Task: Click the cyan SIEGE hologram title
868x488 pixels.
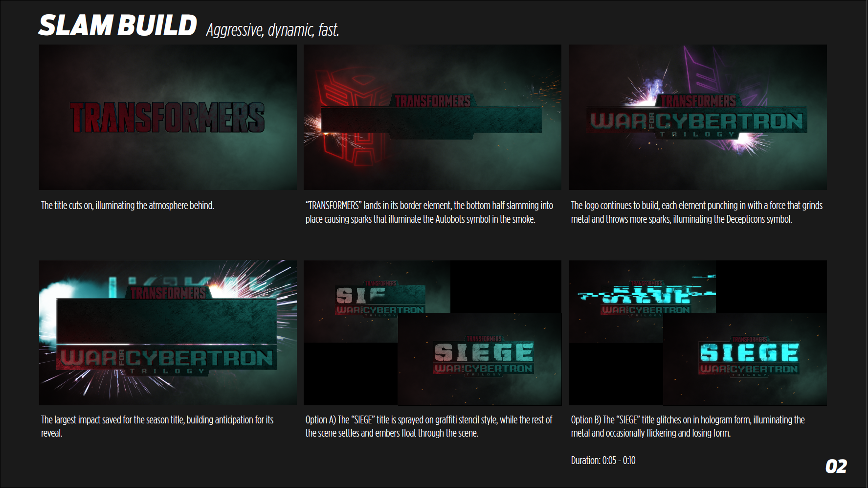Action: 749,353
